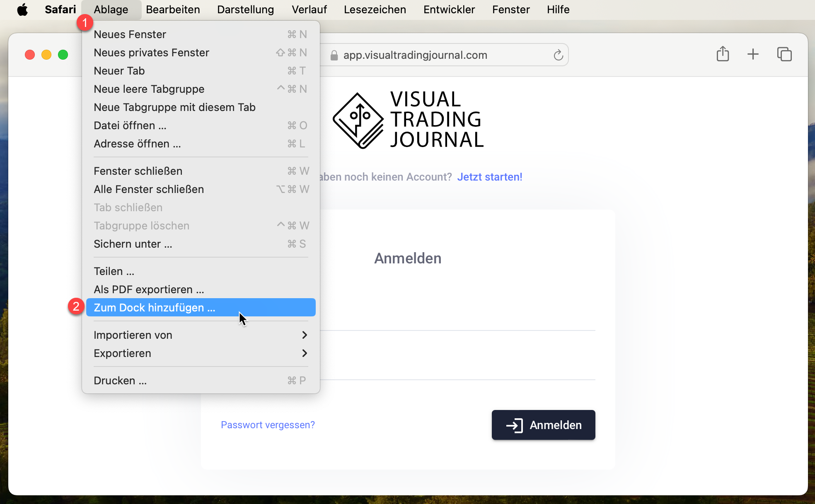Open the Safari application menu

[60, 10]
